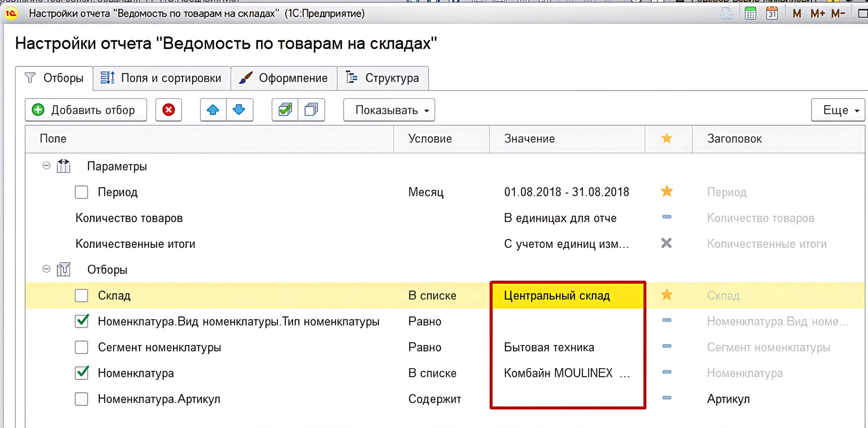Click the Заголовок column header
Image resolution: width=868 pixels, height=428 pixels.
tap(778, 139)
